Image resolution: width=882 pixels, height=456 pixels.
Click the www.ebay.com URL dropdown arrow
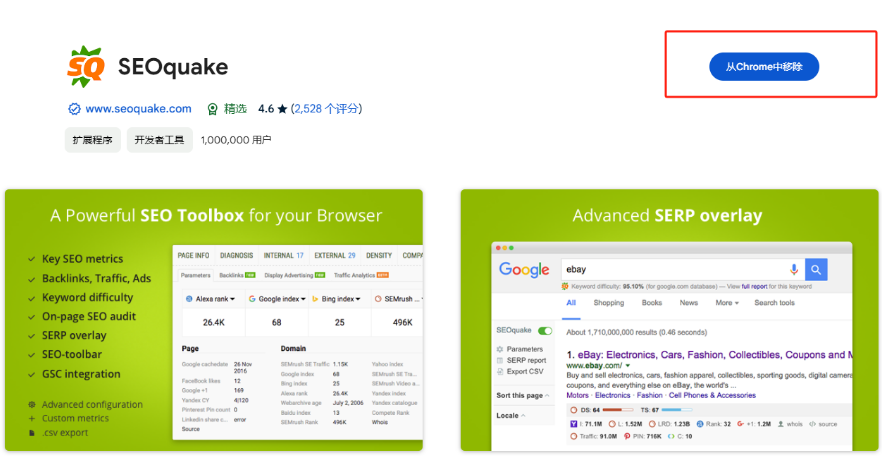point(627,366)
